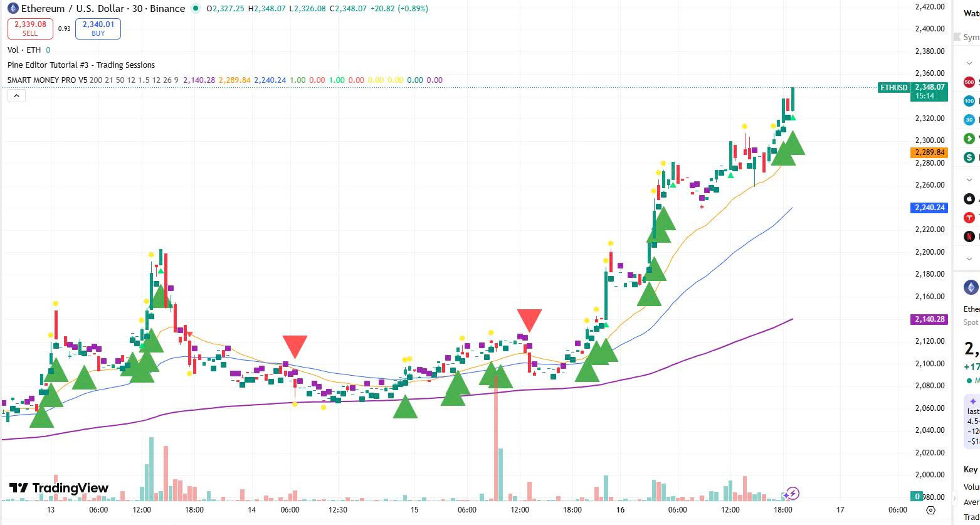Click the green market status dot
The width and height of the screenshot is (980, 525).
[196, 9]
